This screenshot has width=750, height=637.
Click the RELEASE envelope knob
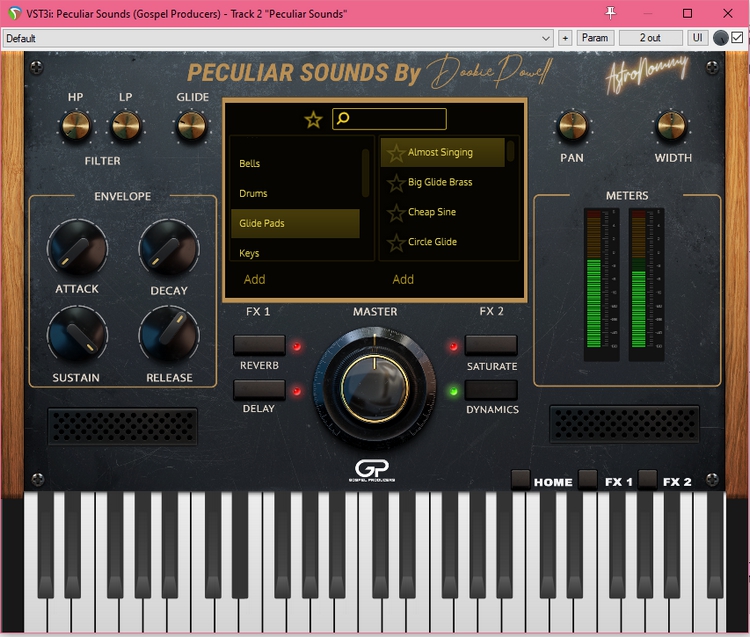(169, 336)
